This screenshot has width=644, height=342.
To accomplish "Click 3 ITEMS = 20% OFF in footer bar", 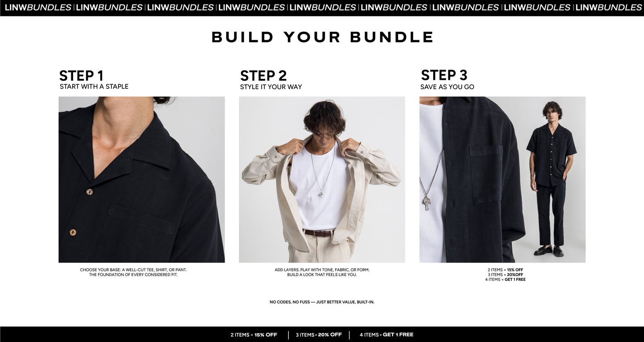I will pyautogui.click(x=319, y=335).
